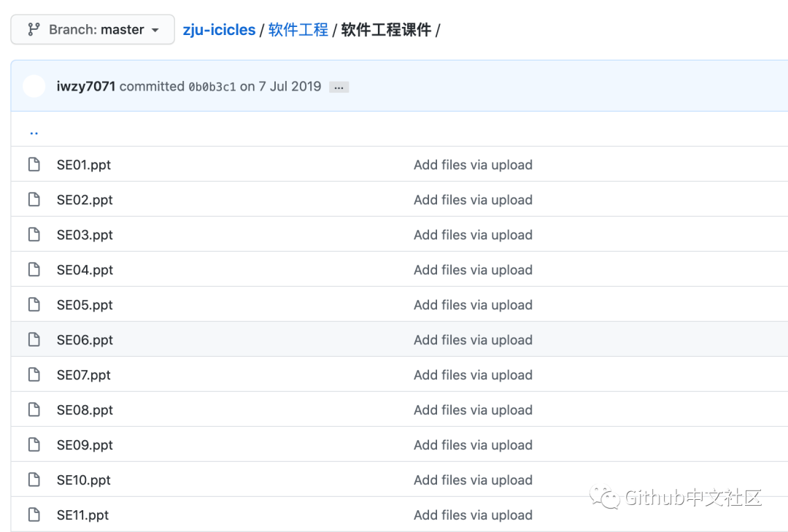This screenshot has width=788, height=532.
Task: Open SE10.ppt's "Add files via upload" commit
Action: (473, 480)
